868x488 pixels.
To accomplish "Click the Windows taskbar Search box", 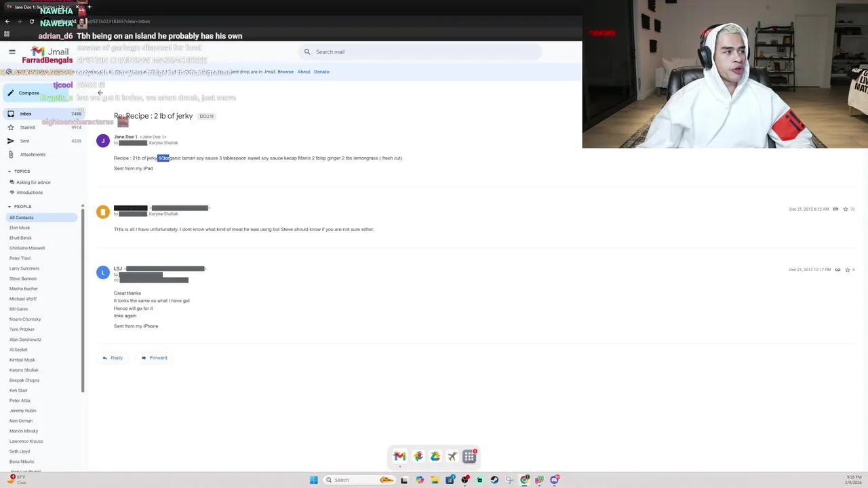I will [360, 480].
